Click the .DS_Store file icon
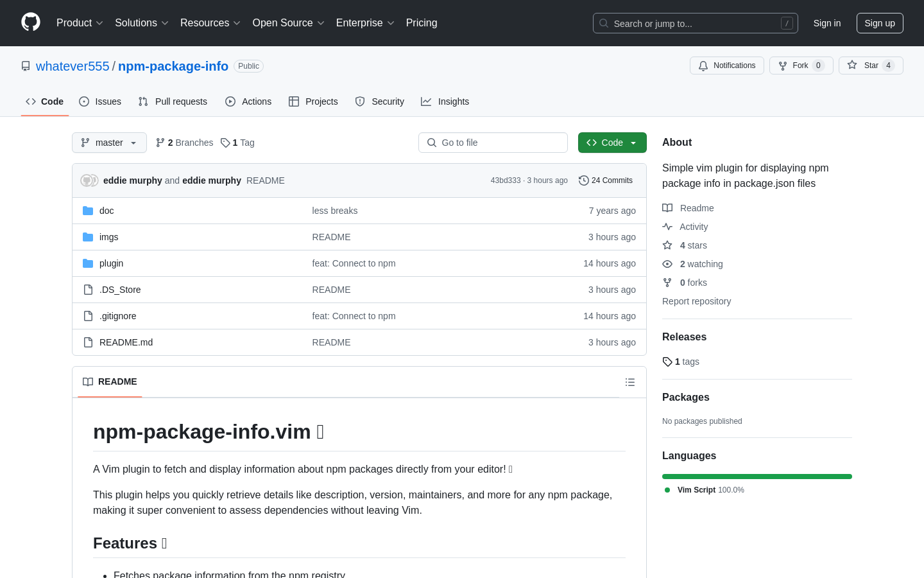 coord(88,290)
